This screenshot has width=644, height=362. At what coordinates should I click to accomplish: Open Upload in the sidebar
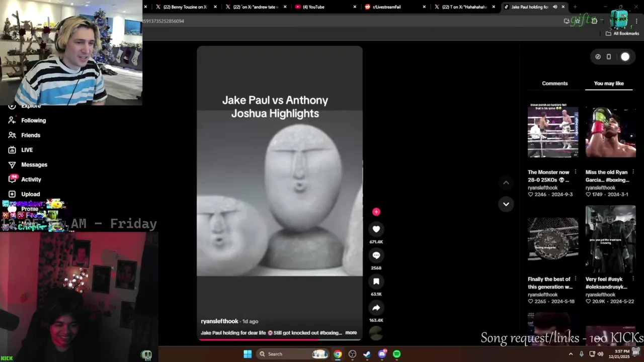(24, 194)
